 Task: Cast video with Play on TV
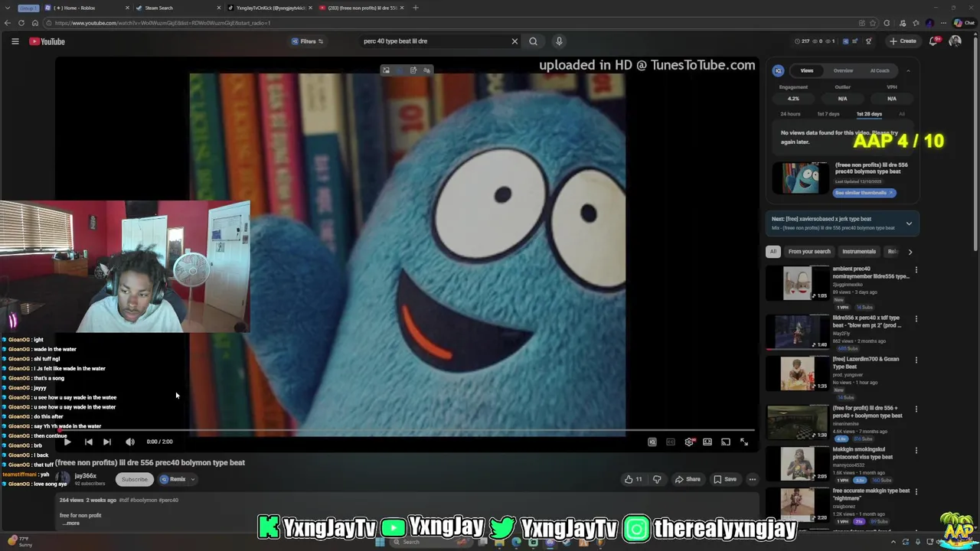pyautogui.click(x=726, y=442)
